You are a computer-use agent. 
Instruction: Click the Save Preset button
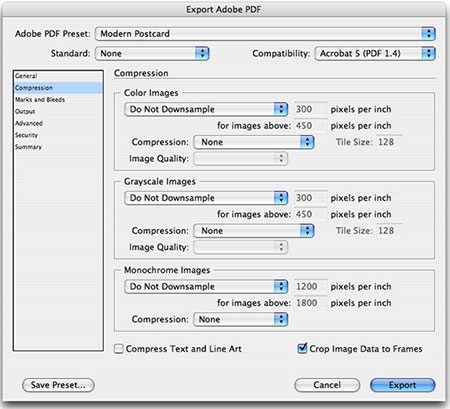pos(58,385)
